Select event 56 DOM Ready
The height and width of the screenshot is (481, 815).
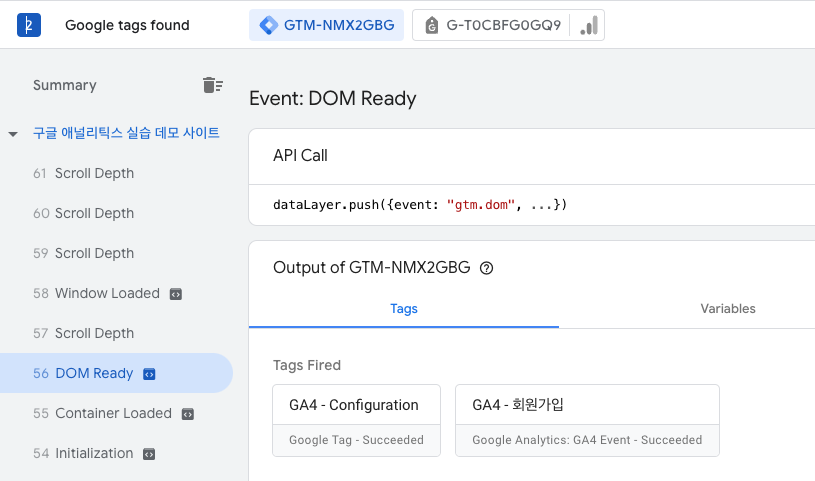click(x=116, y=373)
